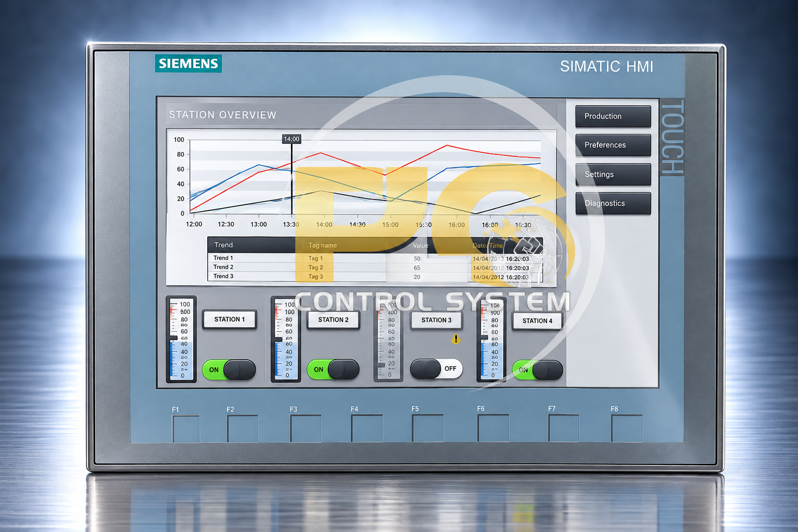Click the Tag 1 cell
Image resolution: width=798 pixels, height=532 pixels.
(x=315, y=258)
